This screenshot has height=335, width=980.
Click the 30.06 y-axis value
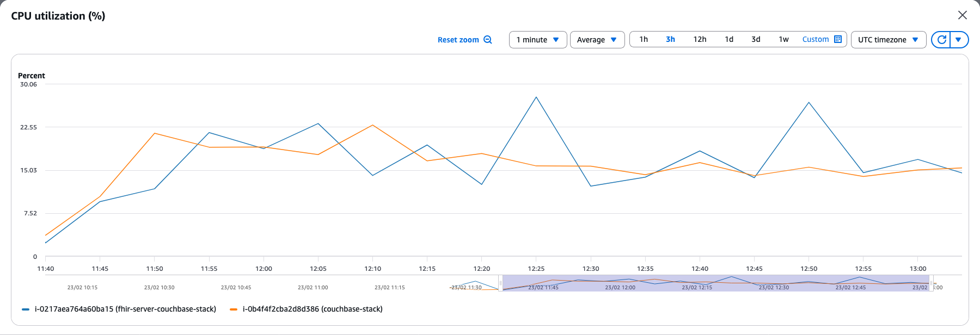(x=28, y=84)
